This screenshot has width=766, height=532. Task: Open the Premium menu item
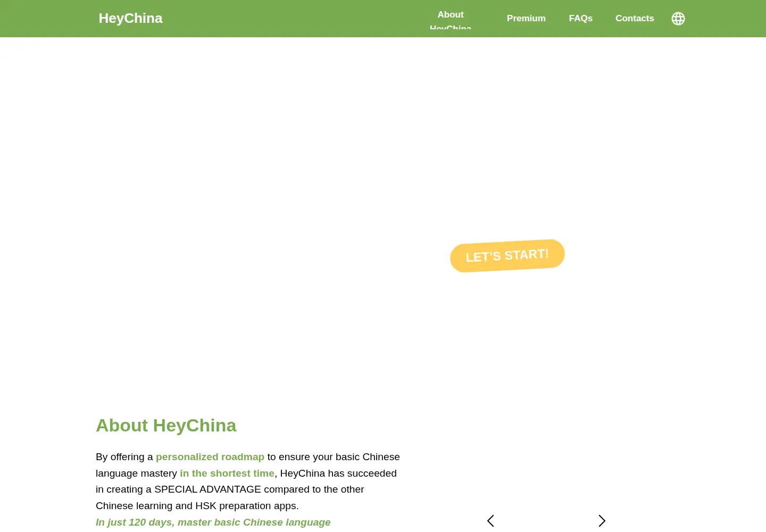(x=526, y=18)
